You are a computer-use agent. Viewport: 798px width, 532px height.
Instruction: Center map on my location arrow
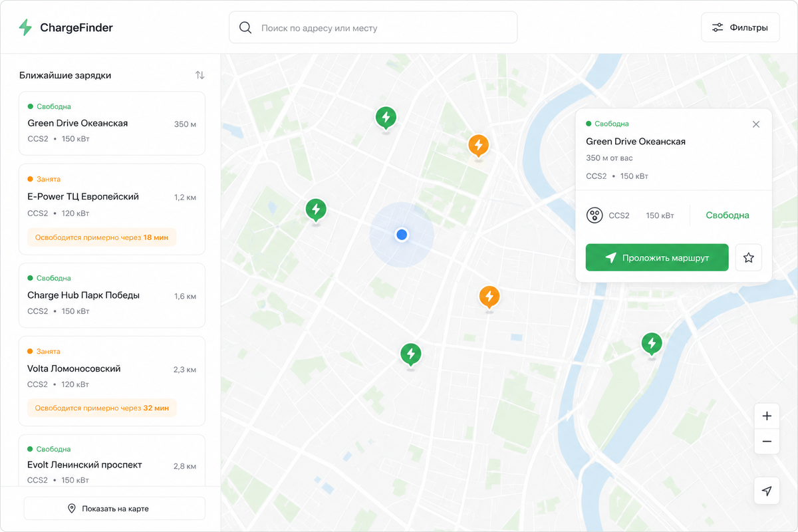[x=767, y=491]
